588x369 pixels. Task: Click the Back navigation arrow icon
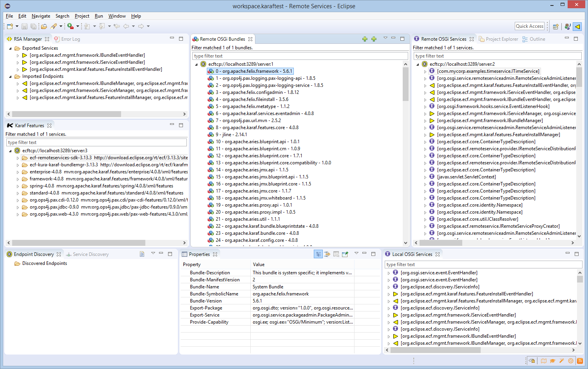pos(126,26)
